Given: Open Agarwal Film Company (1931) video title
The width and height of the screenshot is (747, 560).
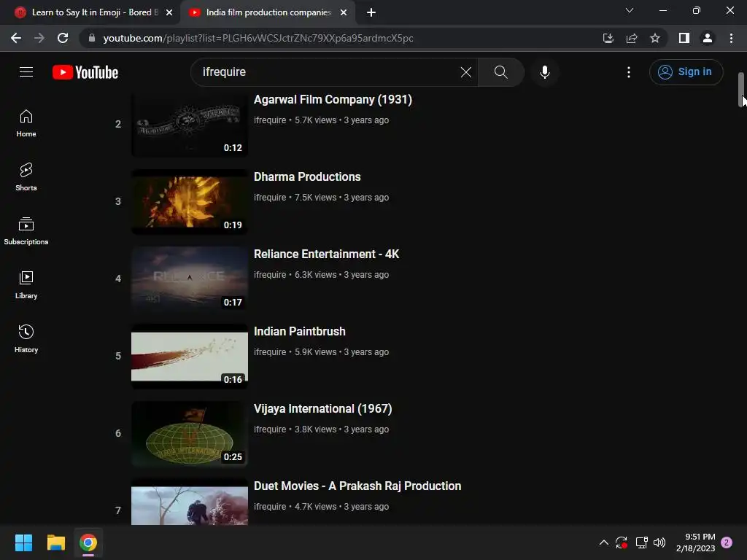Looking at the screenshot, I should pos(333,99).
